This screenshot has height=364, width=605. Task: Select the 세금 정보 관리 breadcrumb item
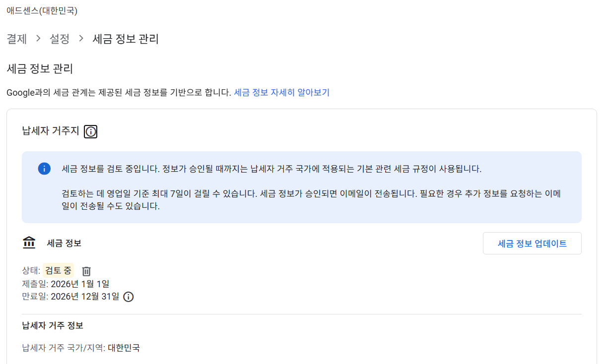click(125, 39)
